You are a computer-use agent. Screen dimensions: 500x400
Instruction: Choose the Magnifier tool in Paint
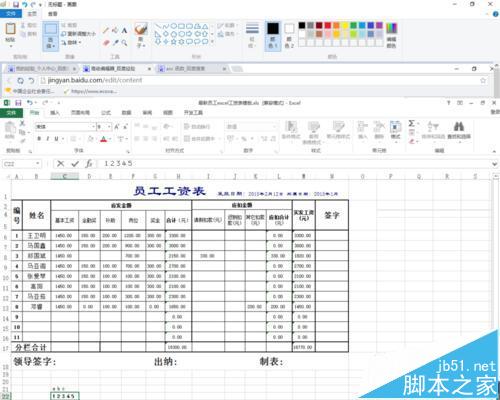pos(124,43)
